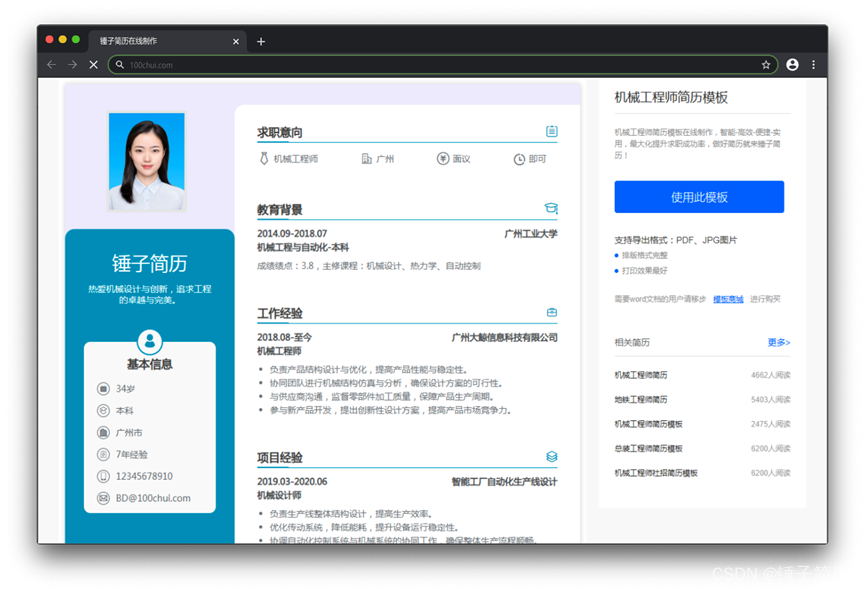Click the 基本信息 heading

point(149,365)
